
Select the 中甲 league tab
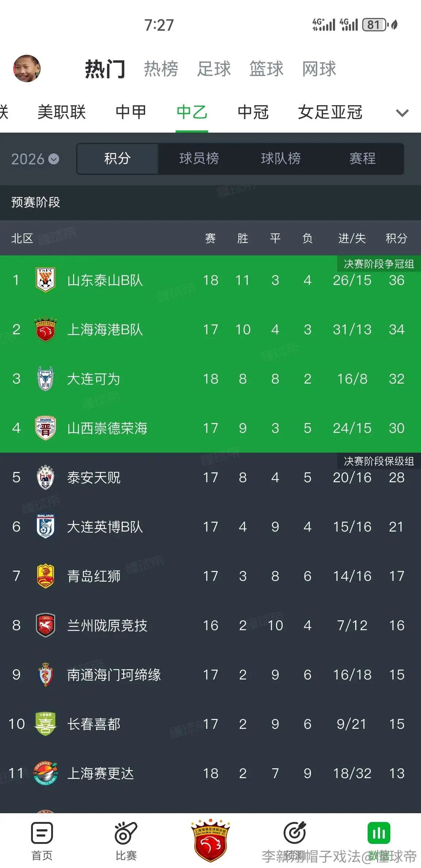(131, 112)
